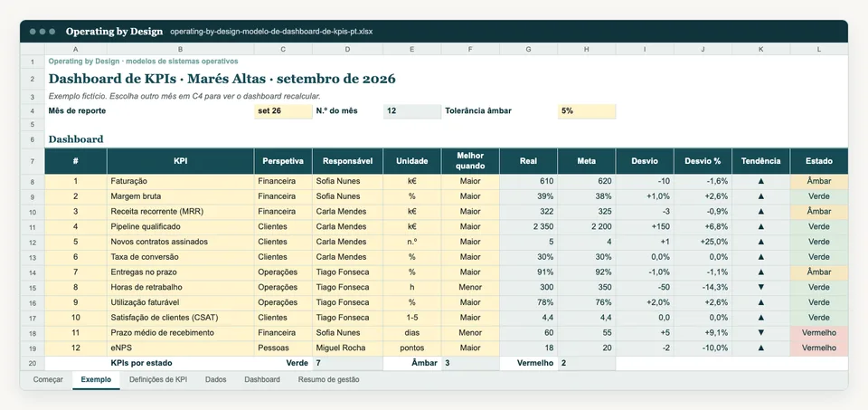Viewport: 868px width, 410px height.
Task: Click the 'pontos' unit cell
Action: tap(412, 348)
